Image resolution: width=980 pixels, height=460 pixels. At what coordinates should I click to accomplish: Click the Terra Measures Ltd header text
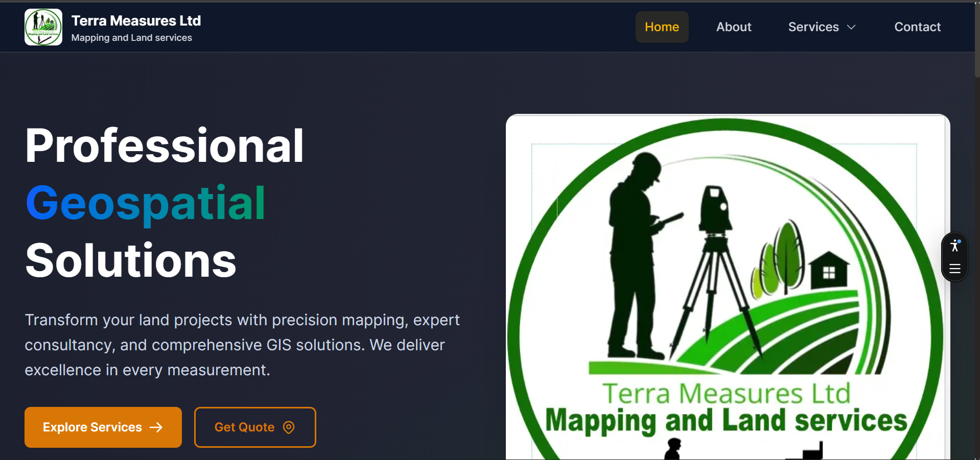(135, 20)
